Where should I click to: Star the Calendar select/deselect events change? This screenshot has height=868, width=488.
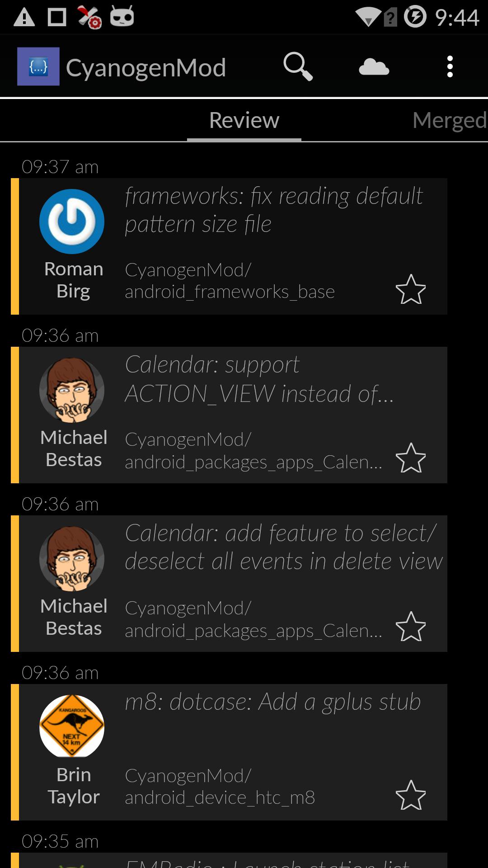coord(410,627)
